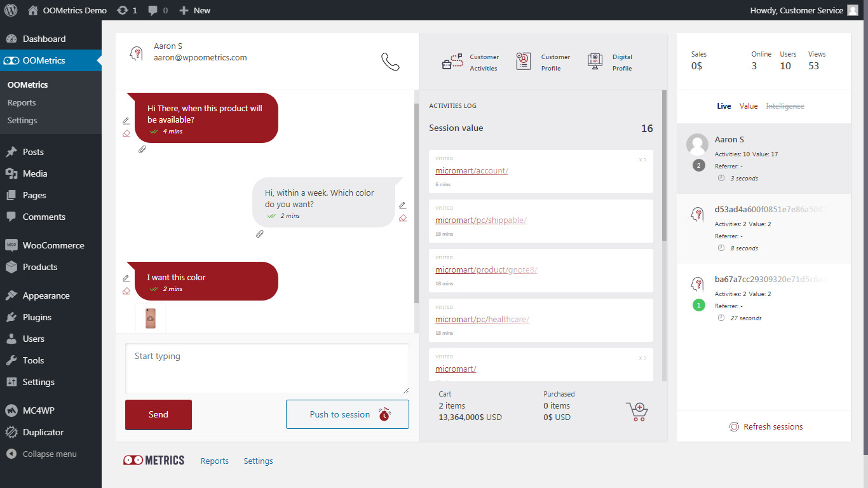Select the Value tab
Image resolution: width=868 pixels, height=488 pixels.
pyautogui.click(x=749, y=106)
